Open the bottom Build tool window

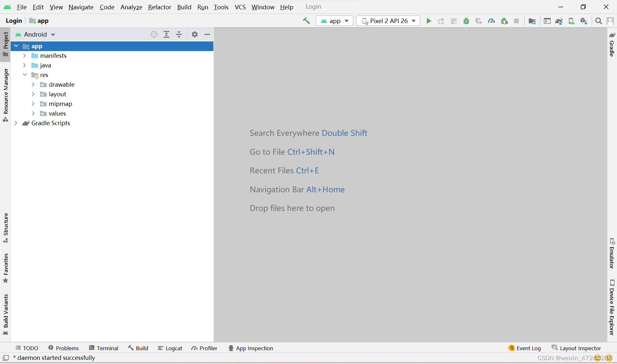(x=138, y=348)
